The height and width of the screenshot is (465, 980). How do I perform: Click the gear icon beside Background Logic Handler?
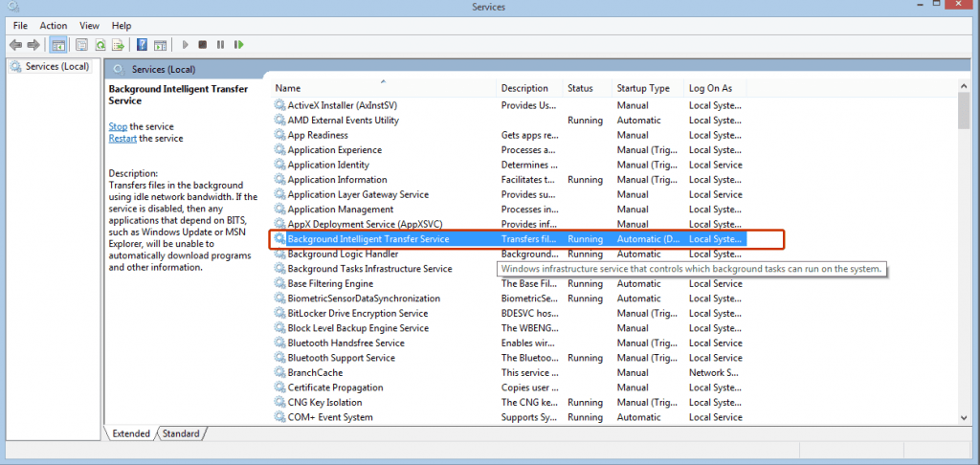coord(279,255)
